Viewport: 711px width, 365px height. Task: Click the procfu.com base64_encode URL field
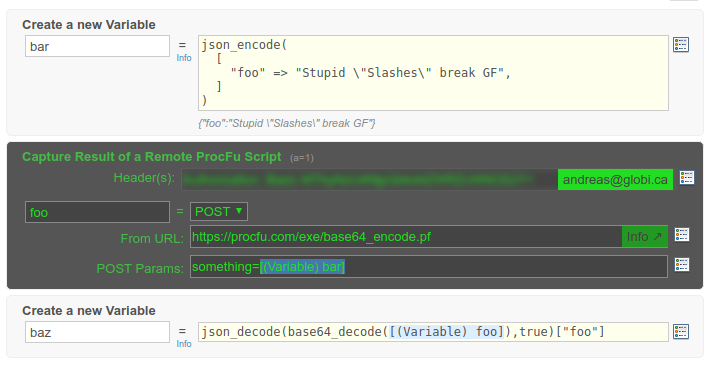(x=406, y=237)
